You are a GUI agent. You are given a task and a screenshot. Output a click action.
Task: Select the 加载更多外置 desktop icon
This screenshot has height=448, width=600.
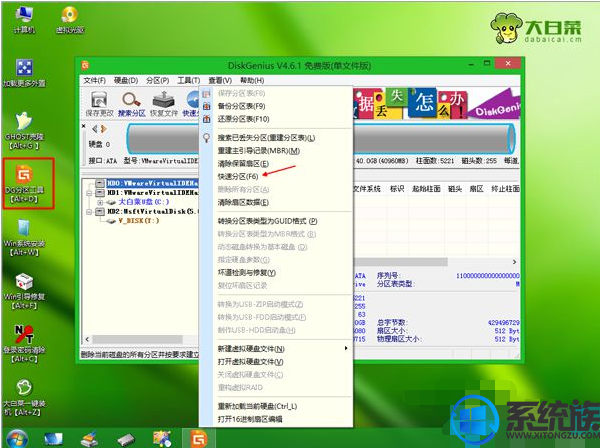pyautogui.click(x=24, y=73)
